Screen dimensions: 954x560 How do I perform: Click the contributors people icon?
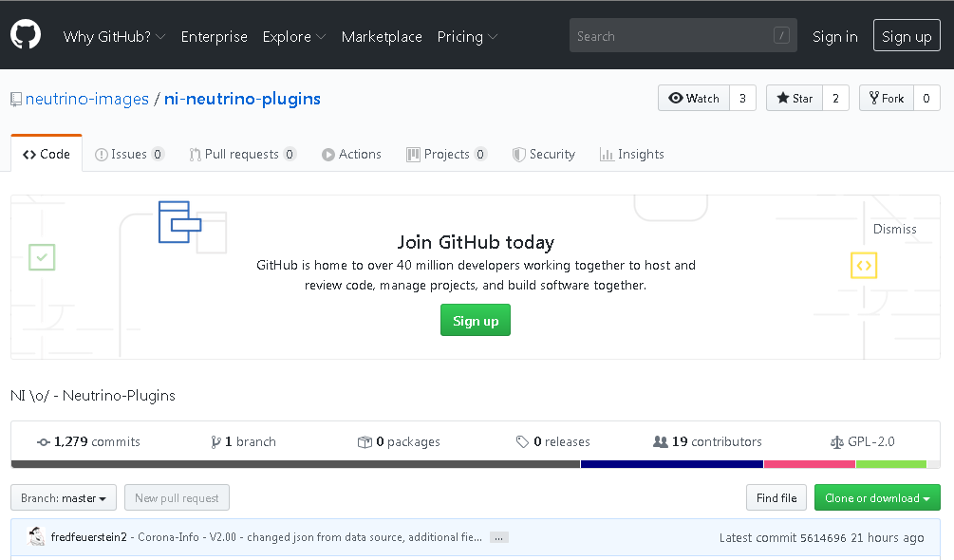(661, 442)
